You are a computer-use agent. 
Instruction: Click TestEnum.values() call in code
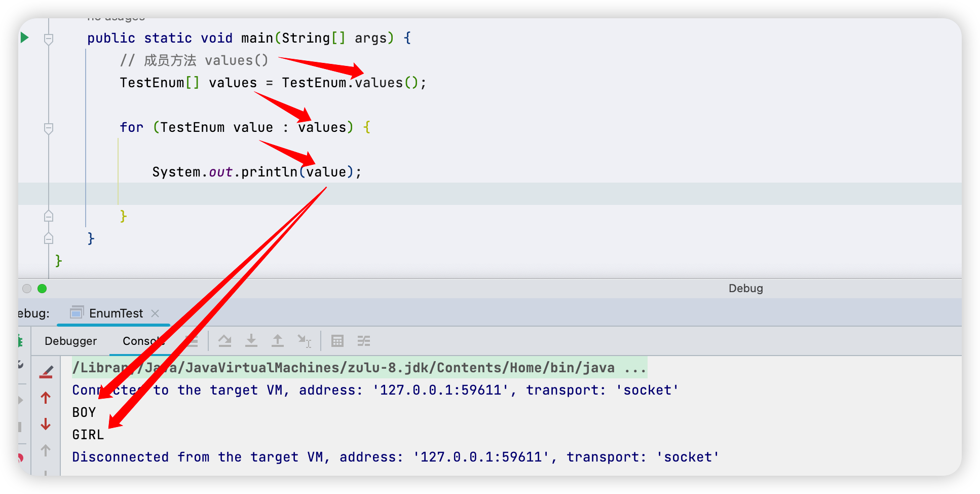[x=354, y=83]
